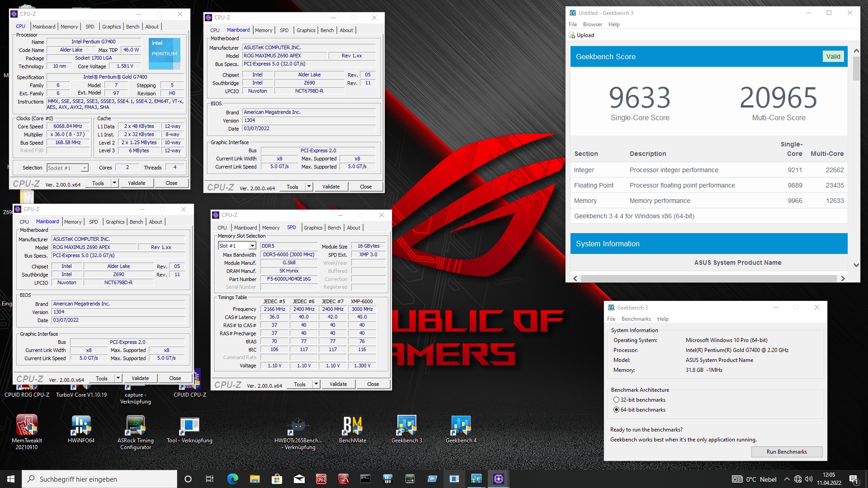Open command prompt taskbar icon
The height and width of the screenshot is (488, 868).
pos(365,479)
